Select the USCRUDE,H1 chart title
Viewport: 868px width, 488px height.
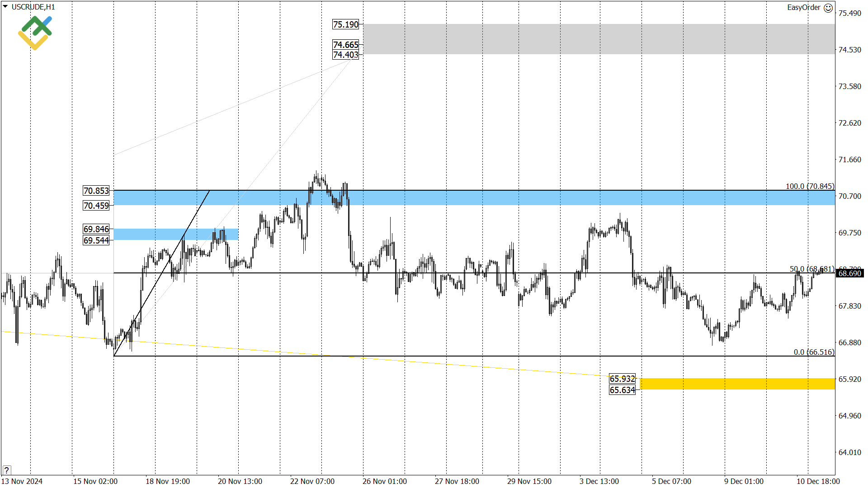tap(33, 7)
